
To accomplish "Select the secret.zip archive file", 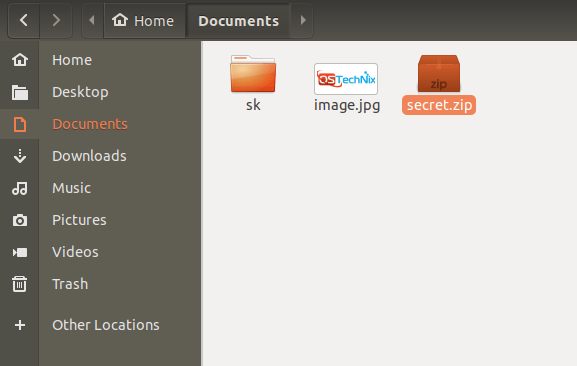I will pyautogui.click(x=439, y=85).
